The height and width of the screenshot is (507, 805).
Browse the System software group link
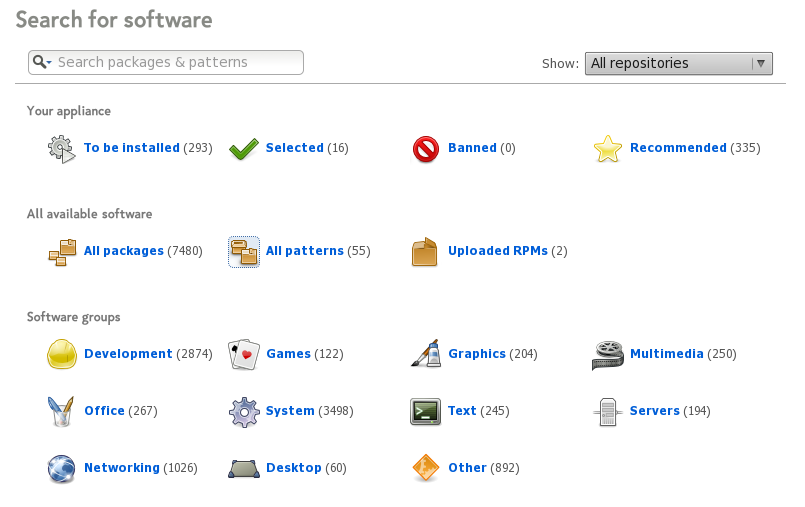pyautogui.click(x=290, y=411)
